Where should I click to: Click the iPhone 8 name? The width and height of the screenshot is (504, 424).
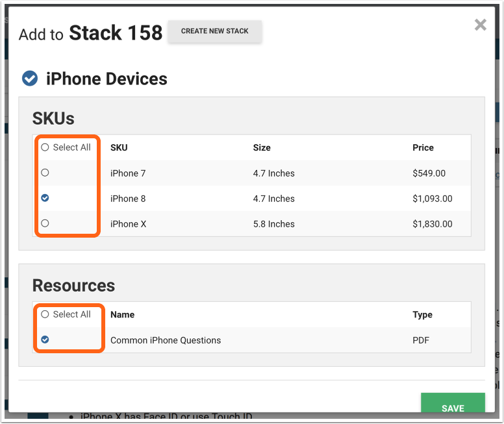[x=128, y=199]
